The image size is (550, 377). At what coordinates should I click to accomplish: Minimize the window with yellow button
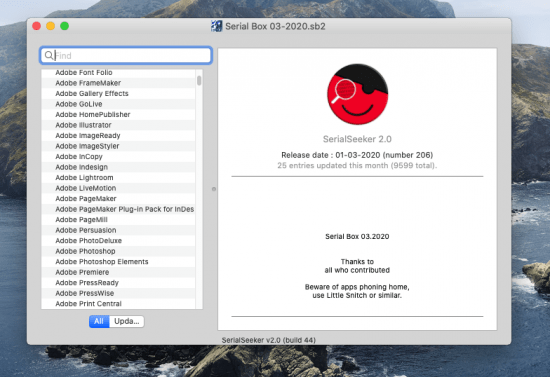click(51, 26)
